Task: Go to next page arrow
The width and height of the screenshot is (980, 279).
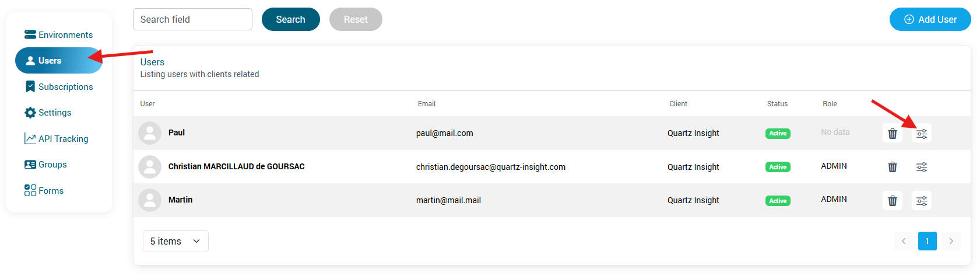Action: tap(951, 241)
